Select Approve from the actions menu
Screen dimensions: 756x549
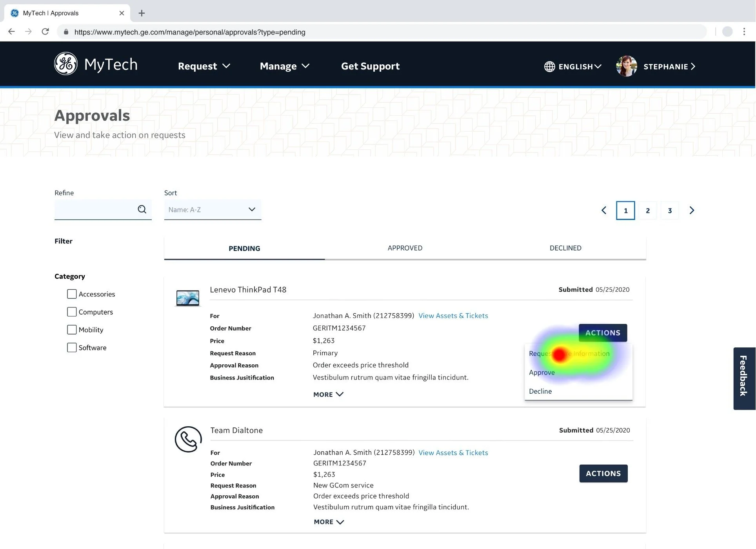(542, 373)
